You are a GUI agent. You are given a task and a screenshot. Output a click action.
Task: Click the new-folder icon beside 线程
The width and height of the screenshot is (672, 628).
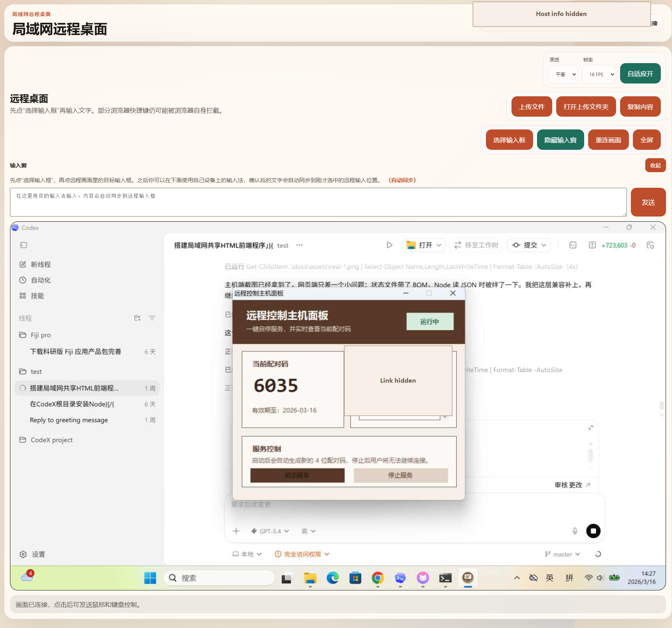click(137, 318)
